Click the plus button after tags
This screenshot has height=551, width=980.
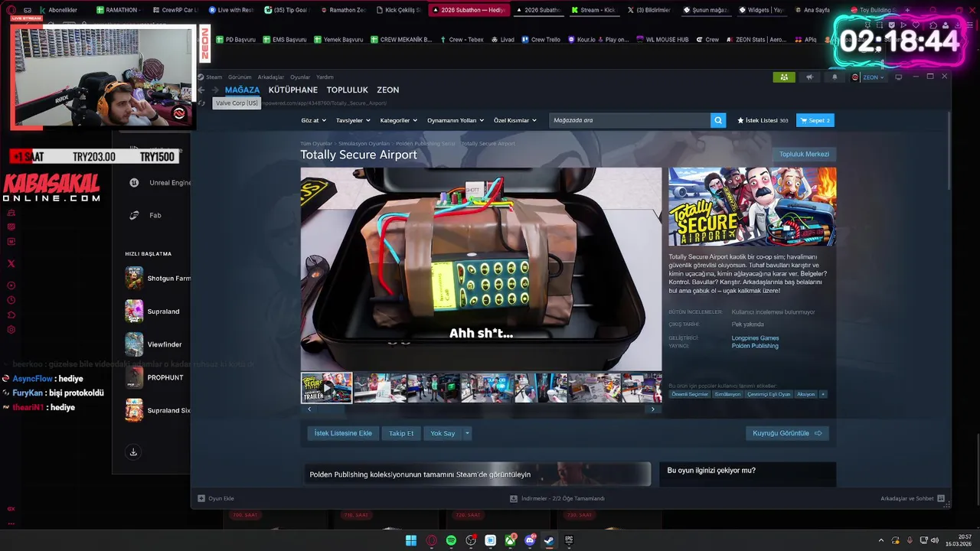coord(823,394)
